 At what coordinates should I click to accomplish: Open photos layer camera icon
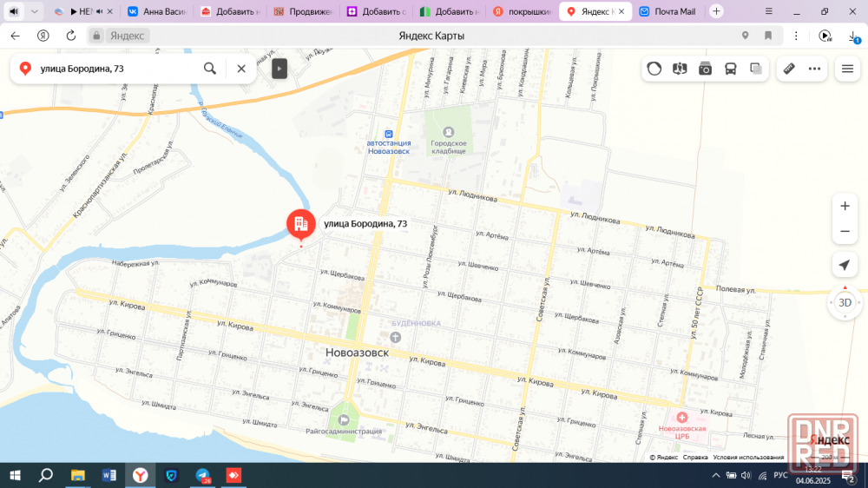pyautogui.click(x=705, y=69)
